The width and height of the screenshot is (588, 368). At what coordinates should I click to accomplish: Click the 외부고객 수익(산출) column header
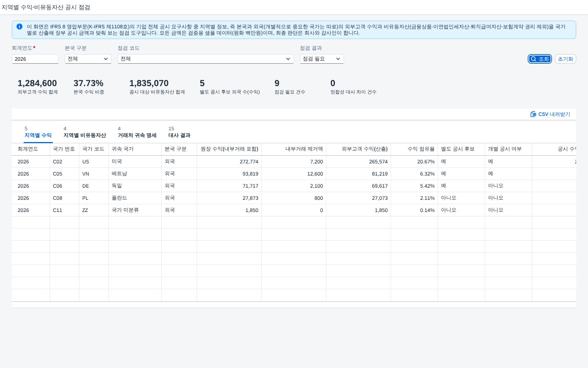click(359, 149)
